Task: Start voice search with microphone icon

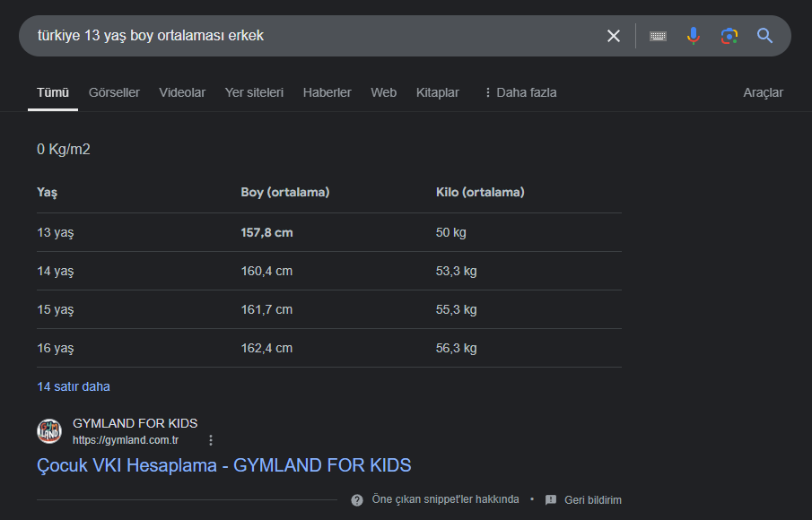Action: pos(693,36)
